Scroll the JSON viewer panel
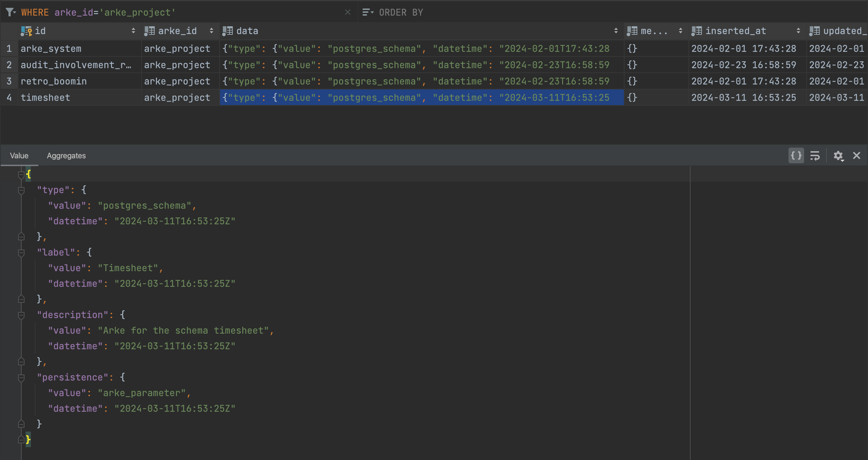 [689, 305]
